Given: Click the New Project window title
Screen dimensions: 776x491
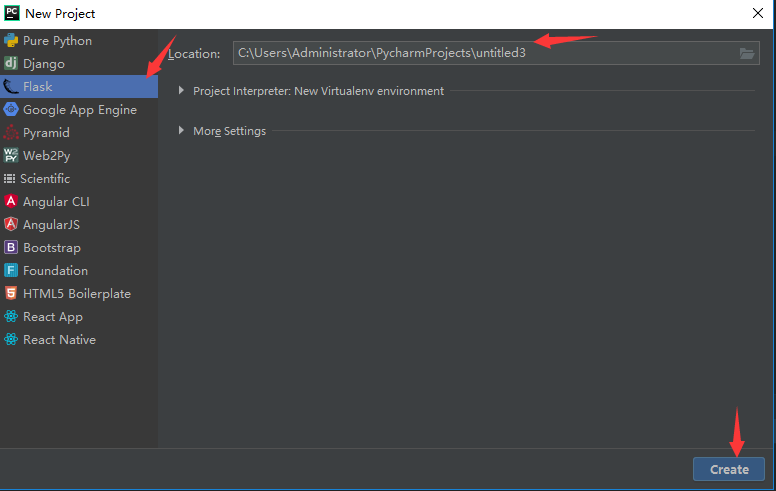Looking at the screenshot, I should click(60, 14).
